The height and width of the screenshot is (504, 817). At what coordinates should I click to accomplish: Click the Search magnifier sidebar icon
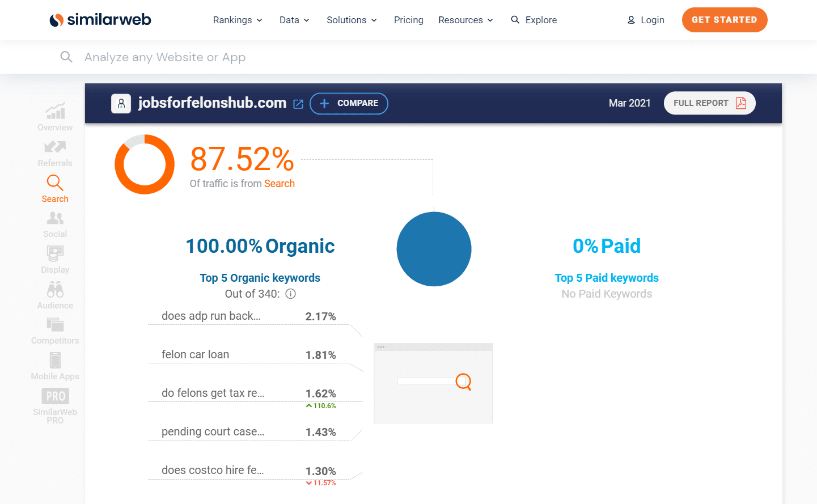point(54,187)
